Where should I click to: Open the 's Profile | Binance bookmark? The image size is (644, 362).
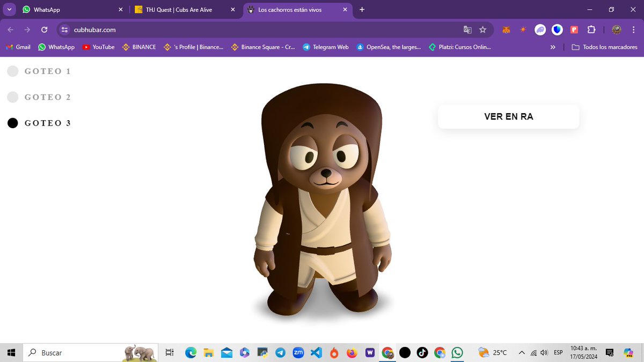click(x=194, y=47)
